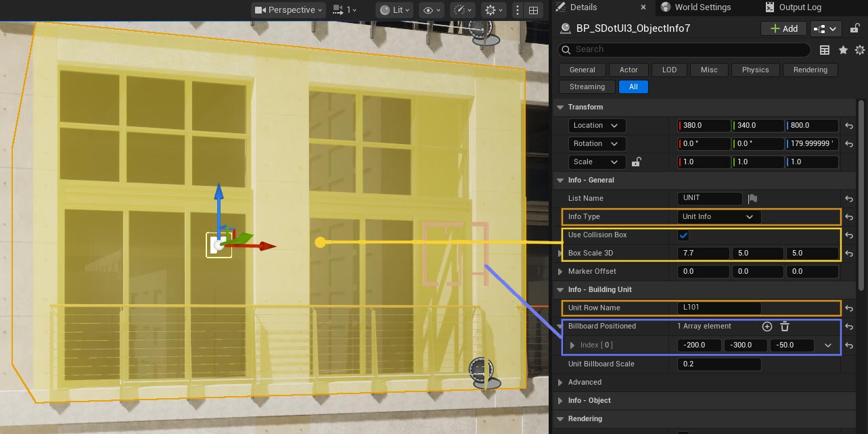Delete all Billboard Positioned array elements
868x434 pixels.
tap(785, 327)
